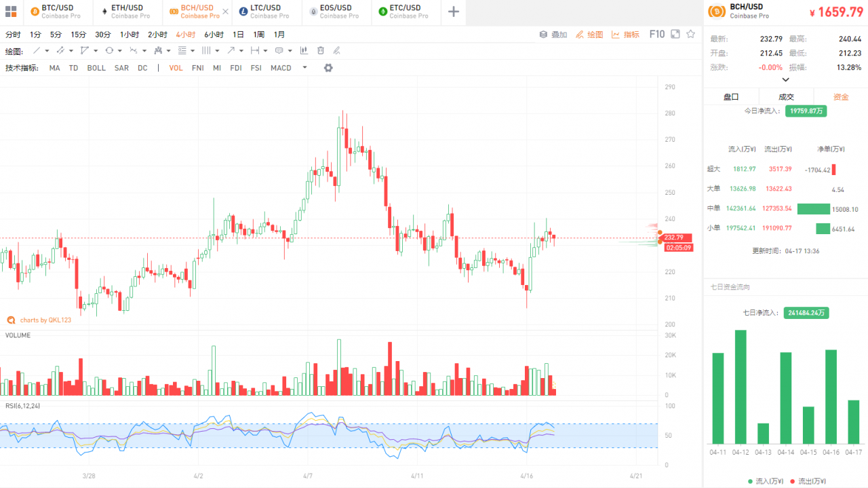Click the 04-12 inflow bar
Viewport: 868px width, 488px height.
[741, 386]
